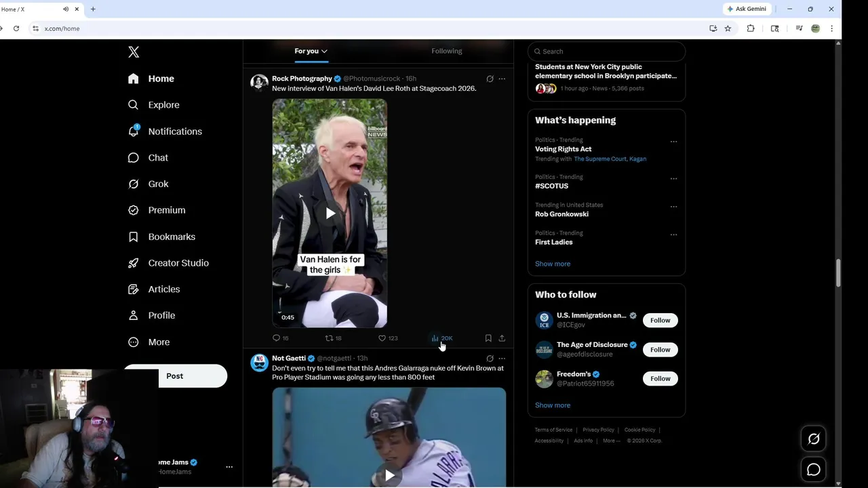Follow The Age of Disclosure

click(x=660, y=350)
